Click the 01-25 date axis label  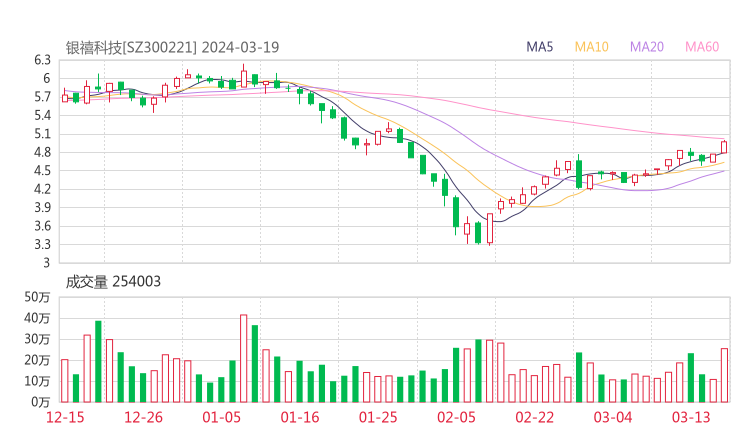pyautogui.click(x=378, y=417)
